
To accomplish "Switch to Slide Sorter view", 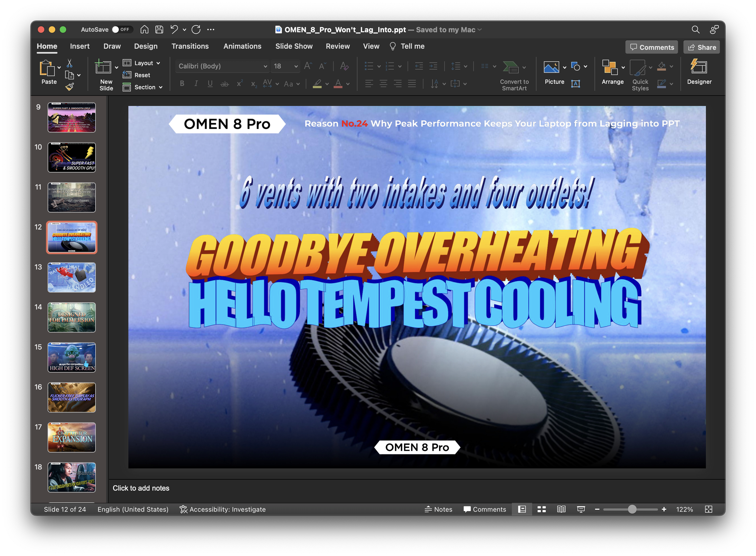I will tap(541, 509).
